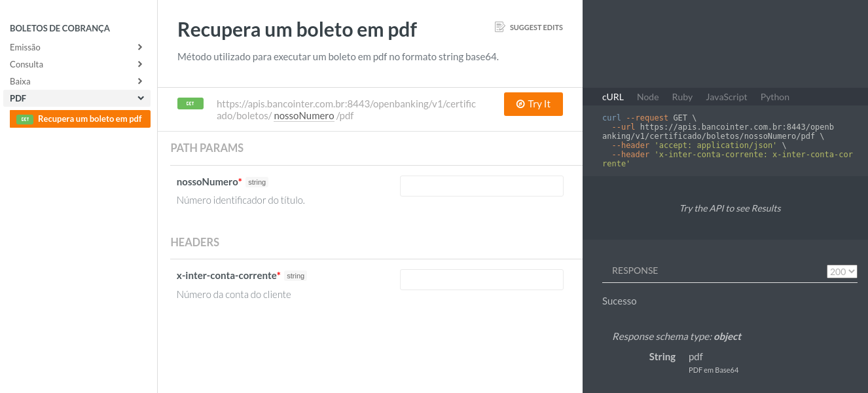
Task: Open the response status code 200 dropdown
Action: [x=842, y=271]
